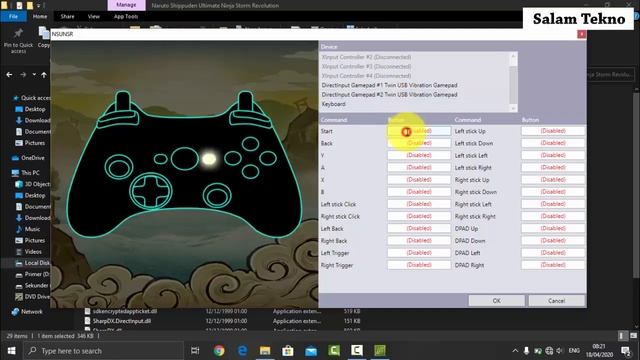The height and width of the screenshot is (360, 640).
Task: Select the Right stick Up button field
Action: tap(553, 180)
